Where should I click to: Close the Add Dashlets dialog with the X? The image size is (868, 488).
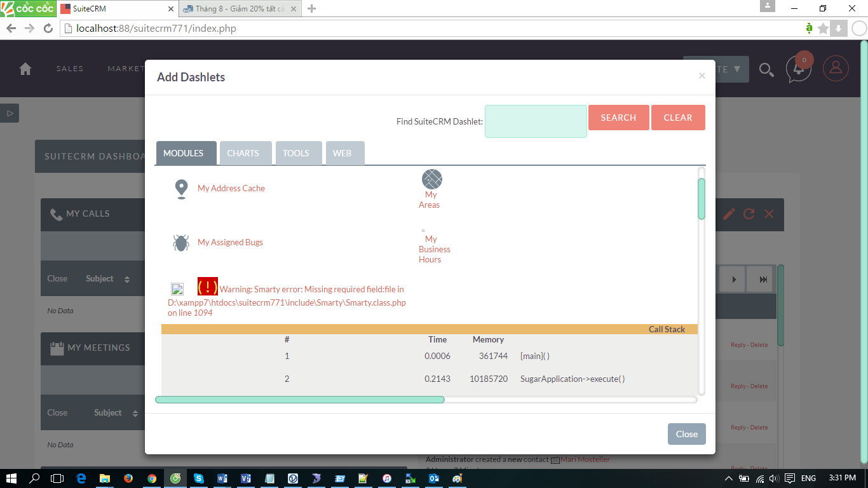[702, 76]
